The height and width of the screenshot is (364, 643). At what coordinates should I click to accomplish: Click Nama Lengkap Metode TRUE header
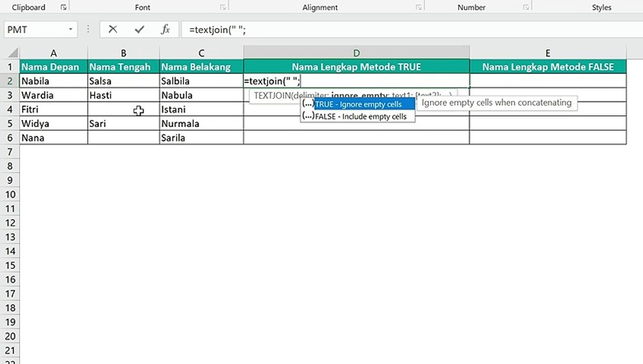coord(356,67)
